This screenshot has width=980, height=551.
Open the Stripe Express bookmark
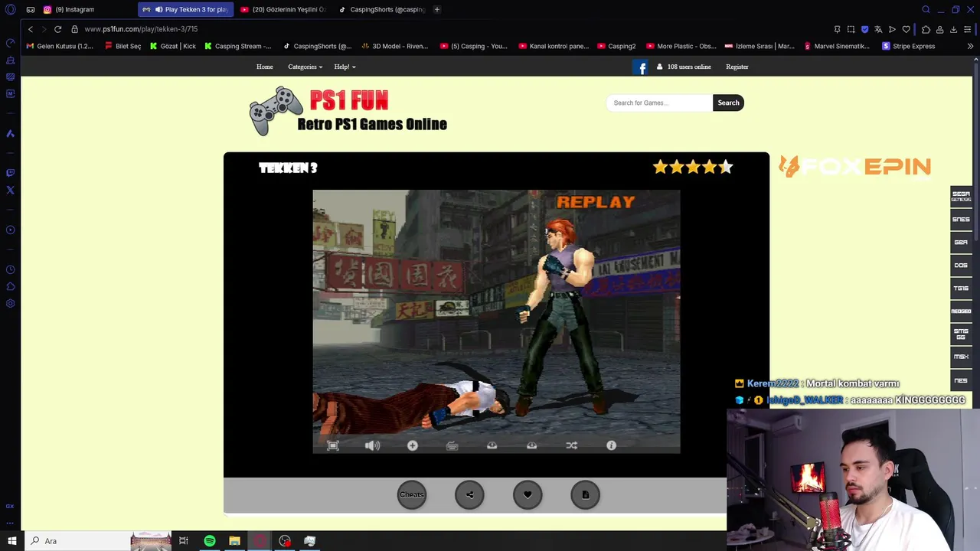point(908,46)
